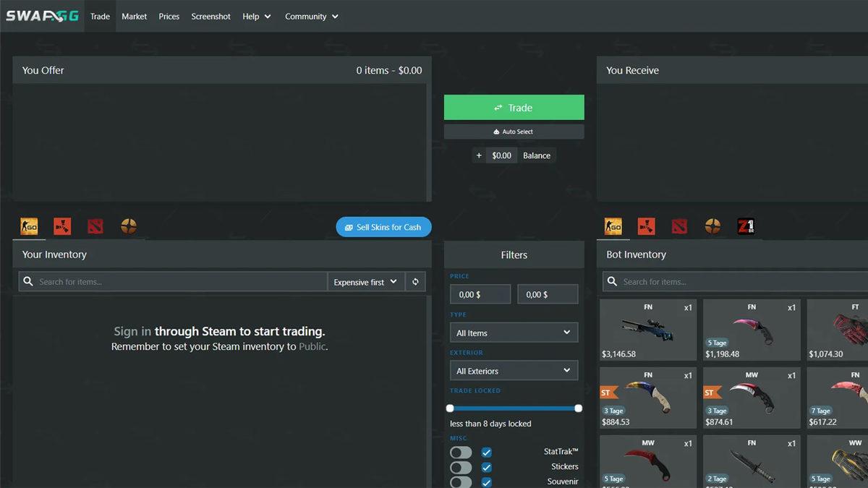Disable the Souvenir checkbox
This screenshot has width=868, height=488.
tap(486, 481)
